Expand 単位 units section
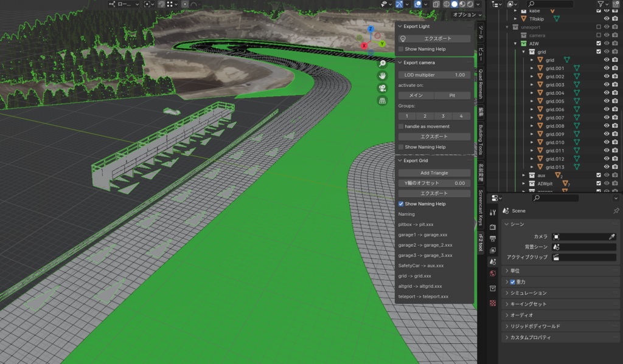The image size is (623, 364). pos(507,270)
